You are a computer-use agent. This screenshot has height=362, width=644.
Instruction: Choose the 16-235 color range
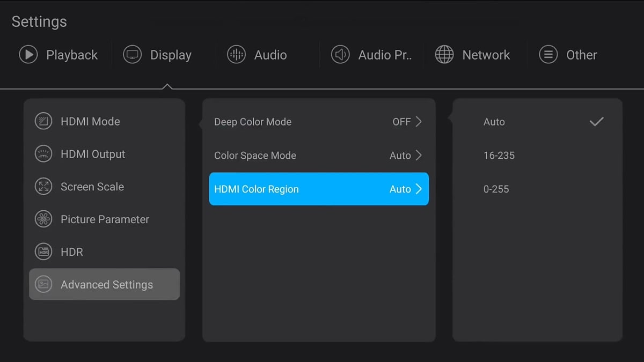[x=499, y=156]
